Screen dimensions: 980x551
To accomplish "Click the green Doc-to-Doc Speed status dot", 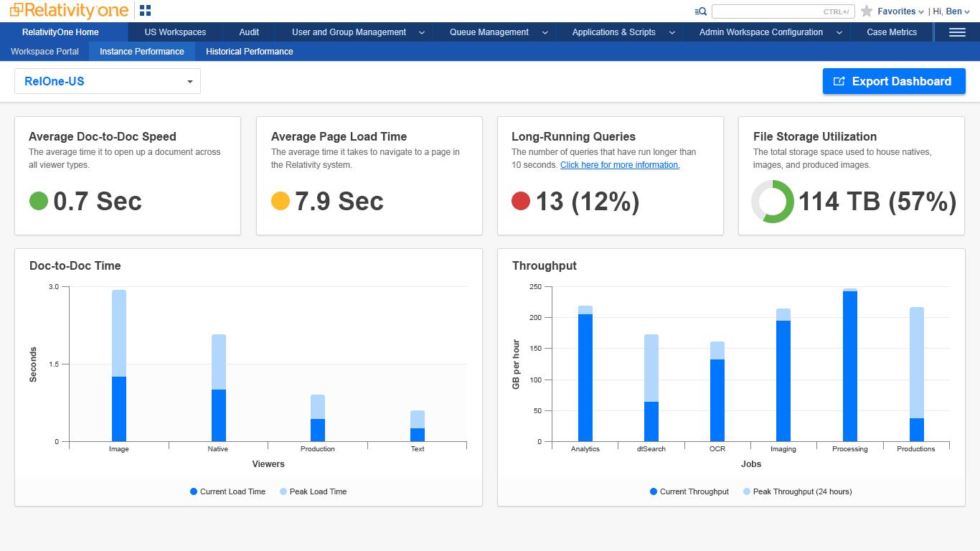I will click(39, 201).
